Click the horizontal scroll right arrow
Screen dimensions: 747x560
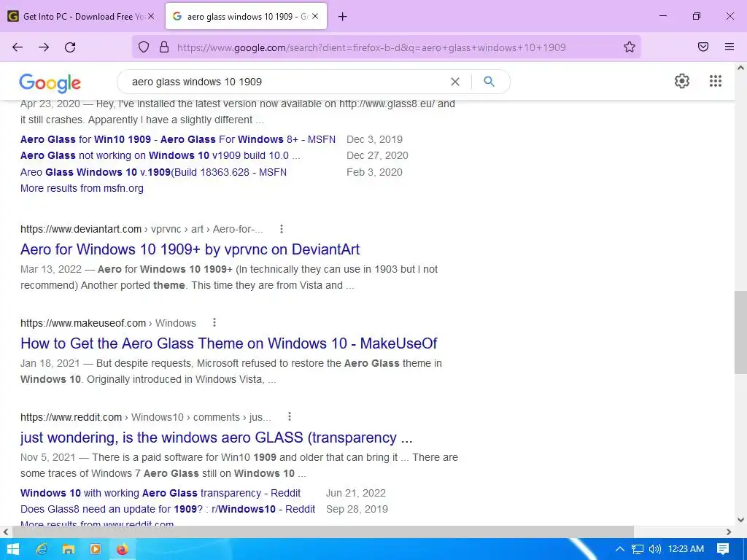point(729,532)
